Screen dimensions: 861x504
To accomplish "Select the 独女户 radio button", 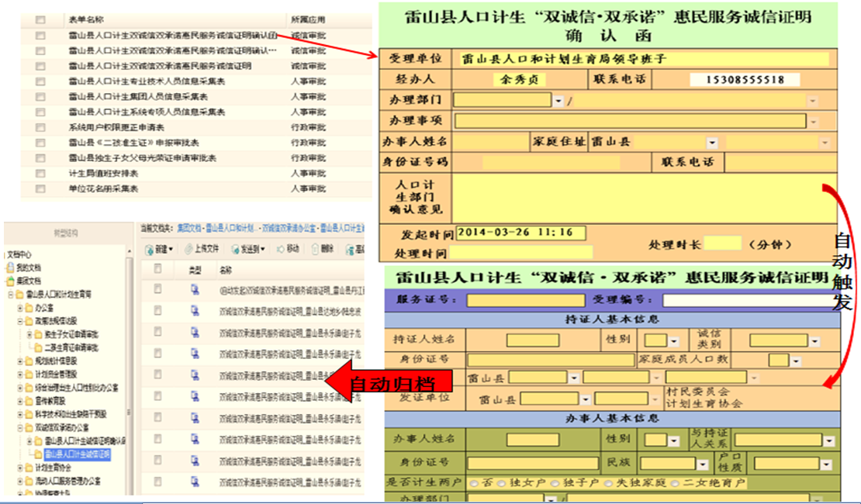I will (x=503, y=482).
